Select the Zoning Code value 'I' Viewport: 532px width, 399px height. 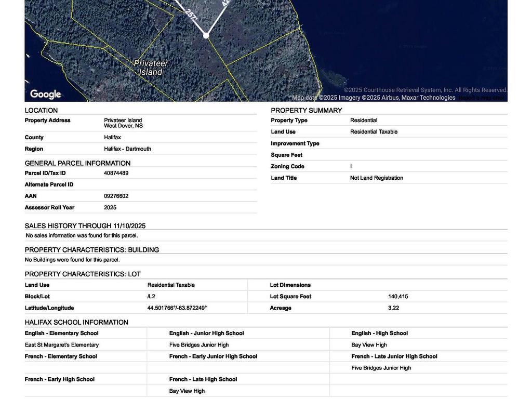pyautogui.click(x=351, y=166)
